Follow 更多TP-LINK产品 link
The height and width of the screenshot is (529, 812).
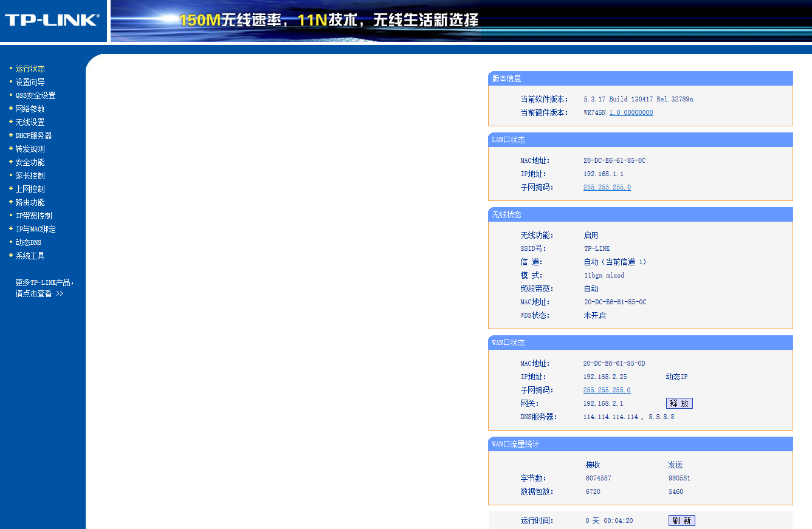click(45, 288)
